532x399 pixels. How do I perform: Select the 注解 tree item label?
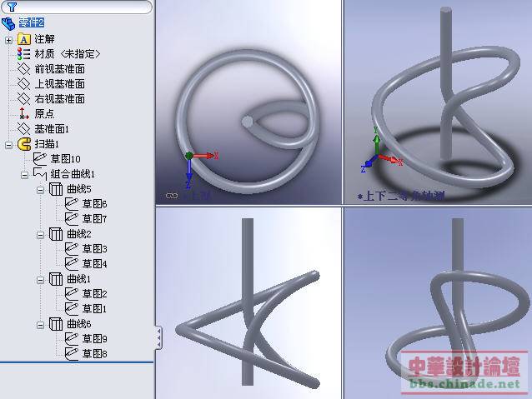click(44, 39)
